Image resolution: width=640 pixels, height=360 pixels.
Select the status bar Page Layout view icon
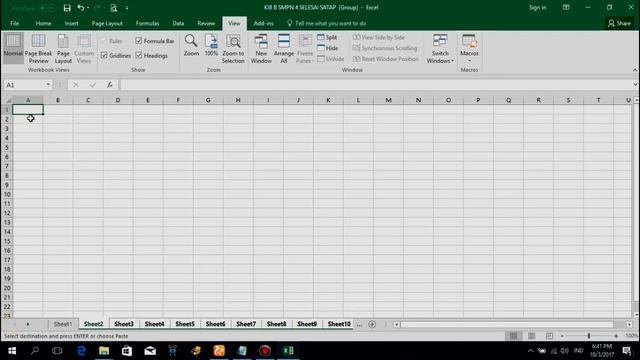[531, 336]
